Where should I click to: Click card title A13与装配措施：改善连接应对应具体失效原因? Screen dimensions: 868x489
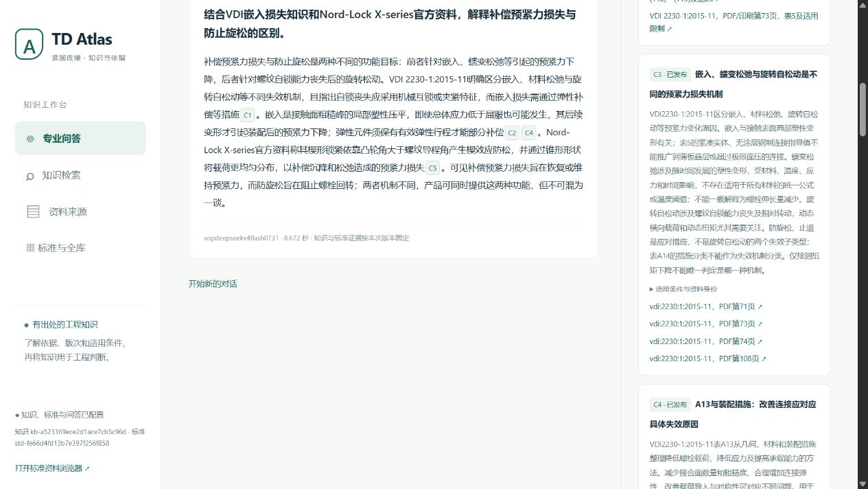pyautogui.click(x=734, y=414)
